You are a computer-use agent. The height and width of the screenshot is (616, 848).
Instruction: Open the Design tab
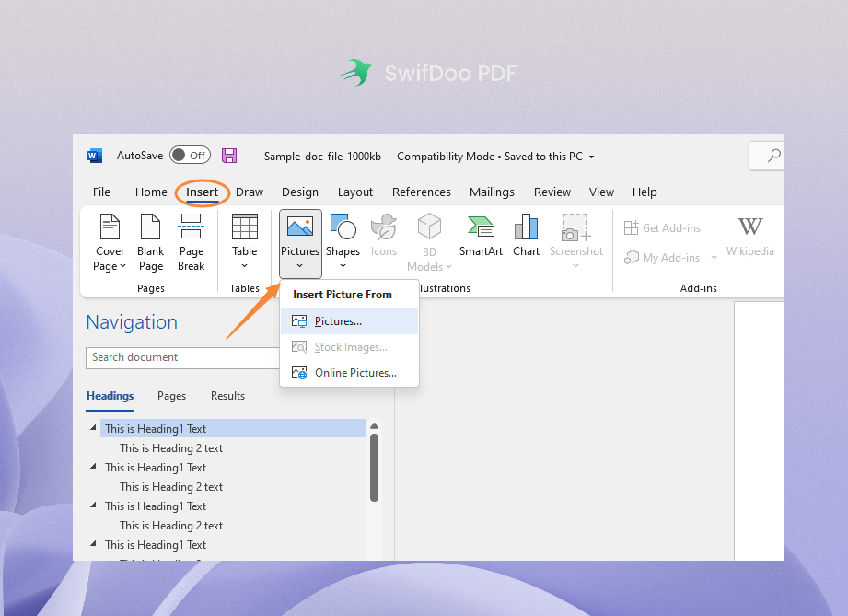tap(300, 192)
